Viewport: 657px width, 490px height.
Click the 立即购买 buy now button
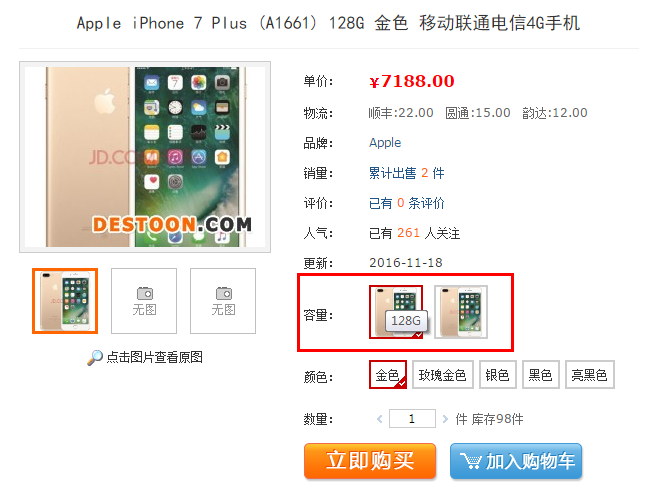click(x=370, y=461)
